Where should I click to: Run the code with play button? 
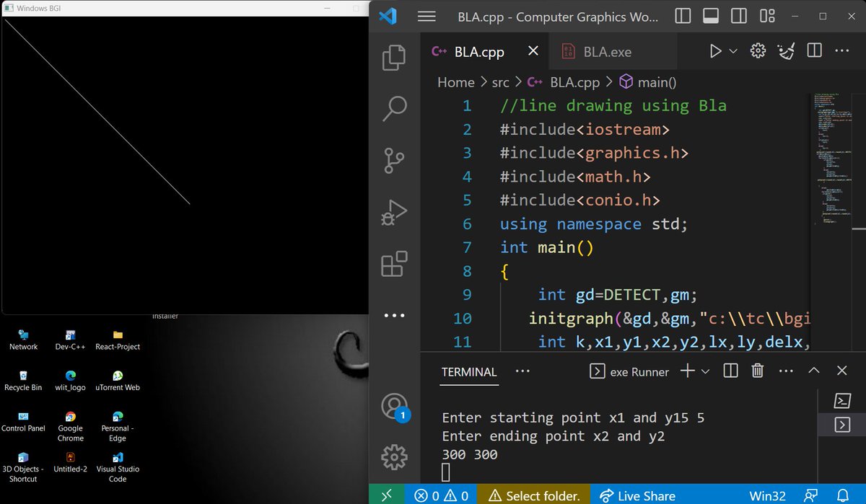[x=715, y=51]
